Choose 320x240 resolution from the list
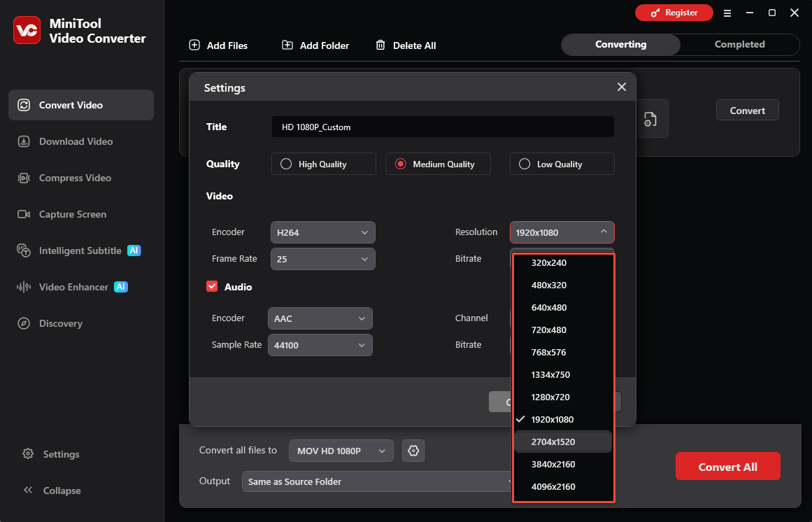Viewport: 812px width, 522px height. (x=563, y=262)
